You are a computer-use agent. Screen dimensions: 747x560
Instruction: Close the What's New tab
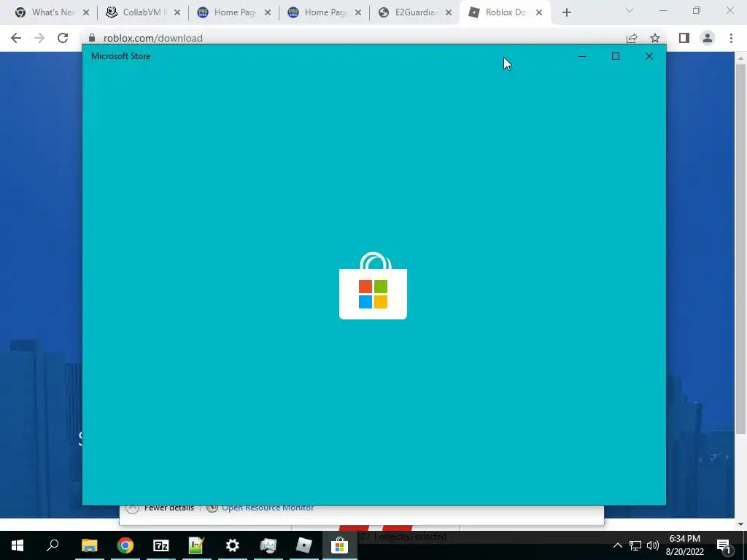[86, 13]
